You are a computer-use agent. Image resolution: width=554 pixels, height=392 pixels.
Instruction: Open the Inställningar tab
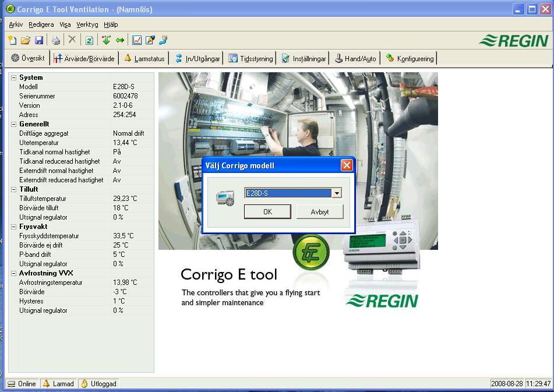[304, 58]
